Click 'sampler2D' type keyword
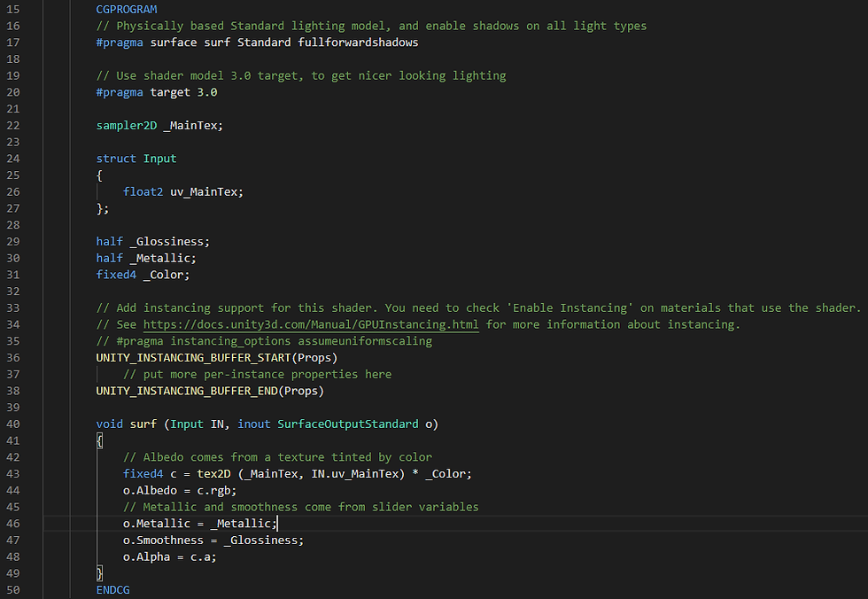Image resolution: width=868 pixels, height=599 pixels. pyautogui.click(x=126, y=126)
